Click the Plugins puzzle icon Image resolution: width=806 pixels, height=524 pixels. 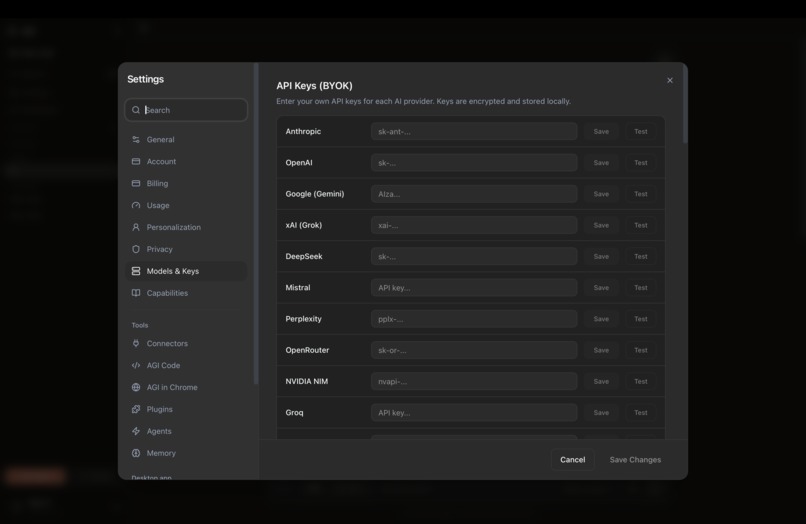tap(136, 409)
